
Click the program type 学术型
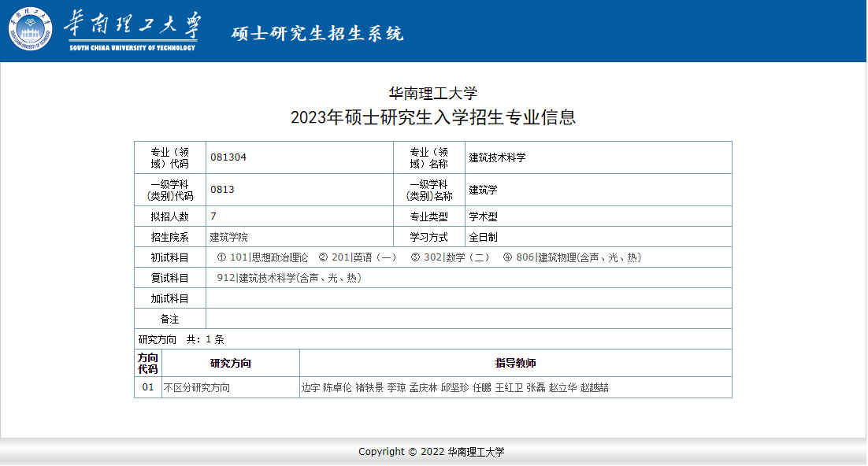click(483, 216)
